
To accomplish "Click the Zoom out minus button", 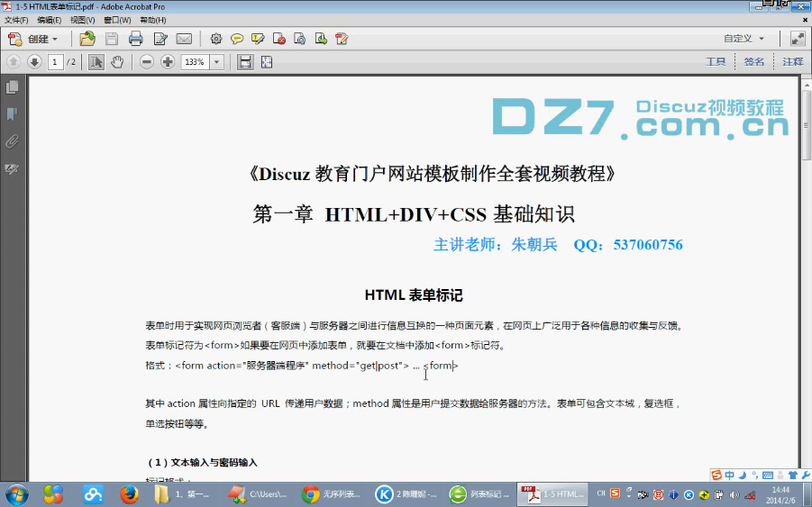I will tap(147, 62).
